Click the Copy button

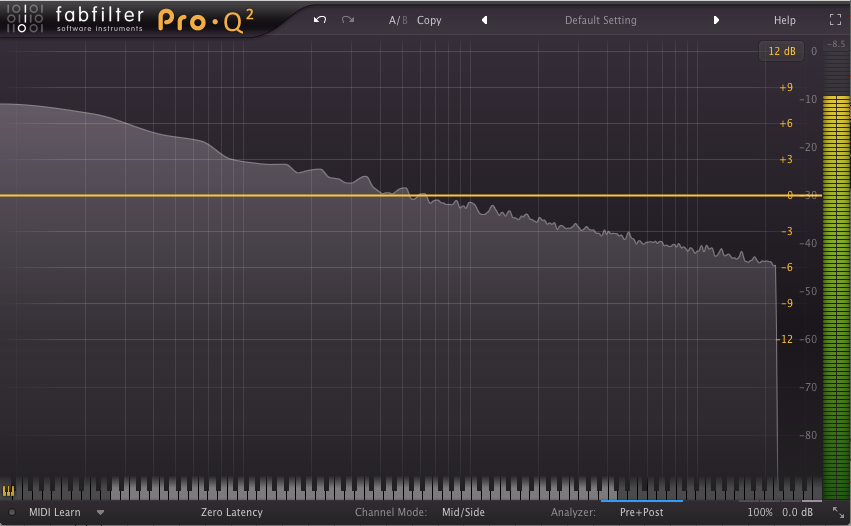click(x=429, y=20)
